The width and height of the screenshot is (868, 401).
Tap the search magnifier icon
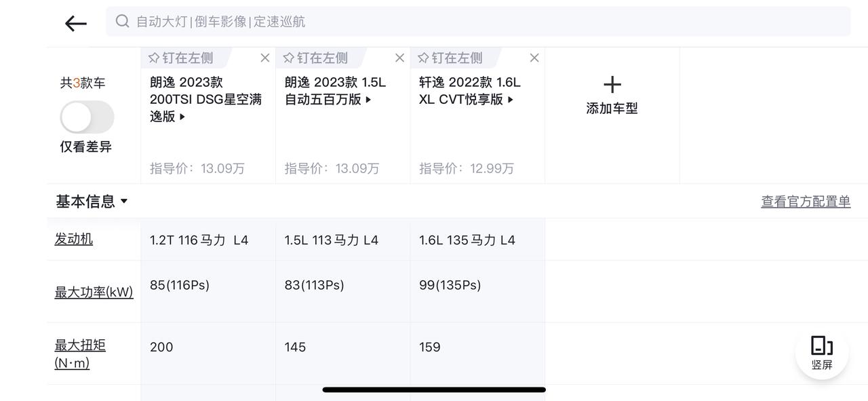pos(122,21)
